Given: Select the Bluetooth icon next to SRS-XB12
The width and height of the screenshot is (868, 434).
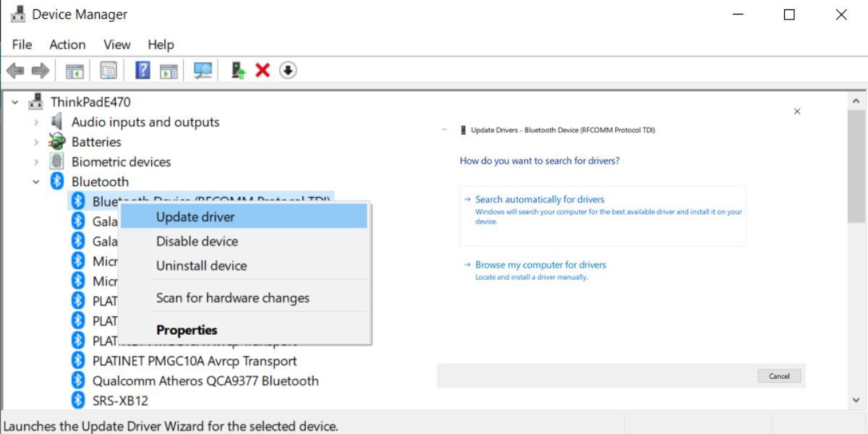Looking at the screenshot, I should (x=77, y=400).
